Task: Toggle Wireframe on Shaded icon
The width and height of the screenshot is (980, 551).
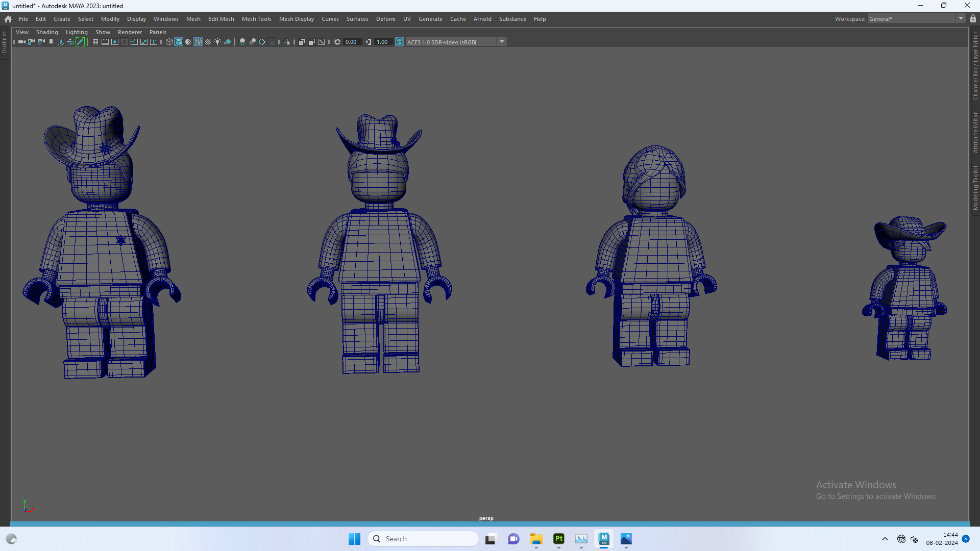Action: point(198,42)
